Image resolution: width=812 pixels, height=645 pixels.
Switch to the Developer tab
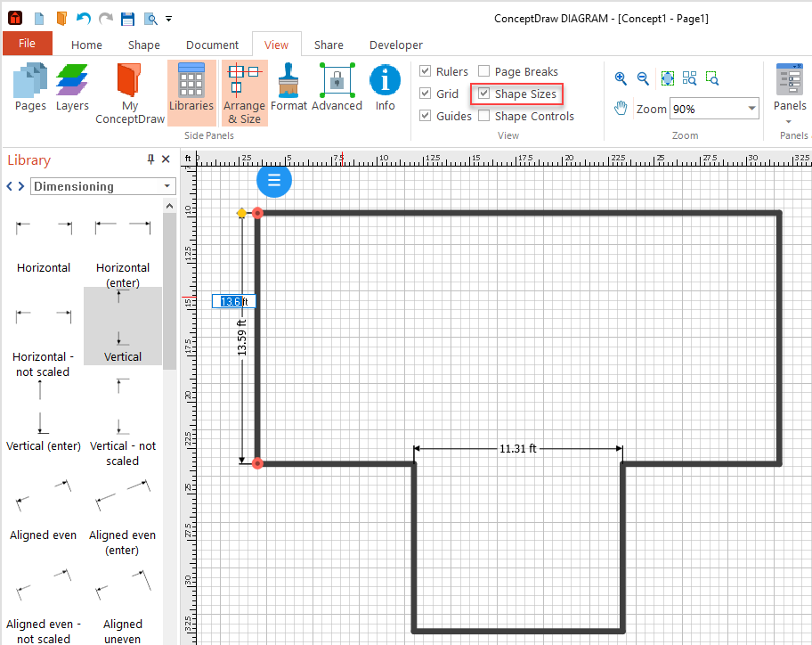pos(395,45)
